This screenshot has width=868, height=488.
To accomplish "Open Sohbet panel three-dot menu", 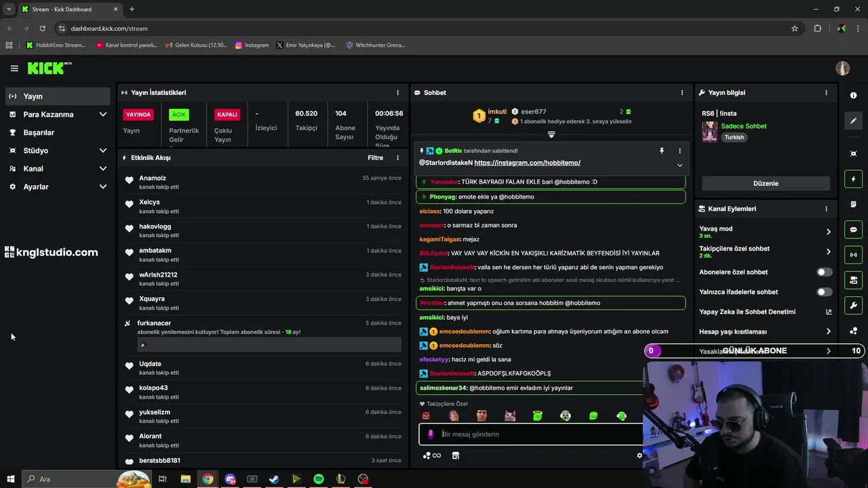I will tap(682, 92).
